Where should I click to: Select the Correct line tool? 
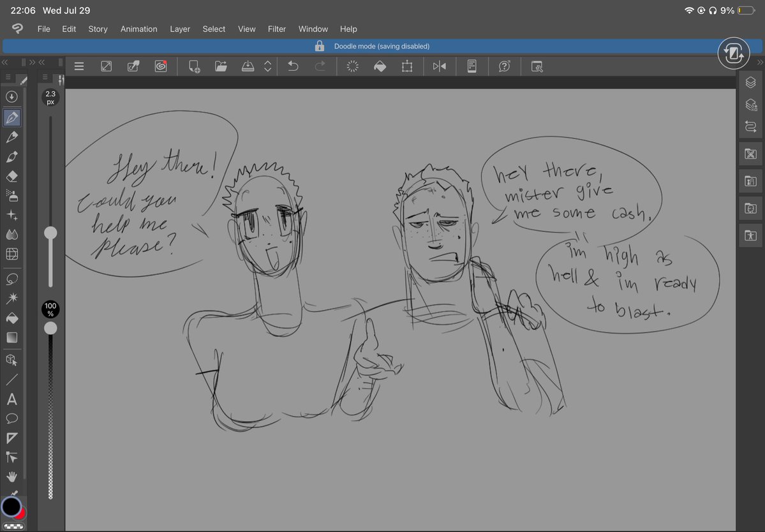(11, 457)
